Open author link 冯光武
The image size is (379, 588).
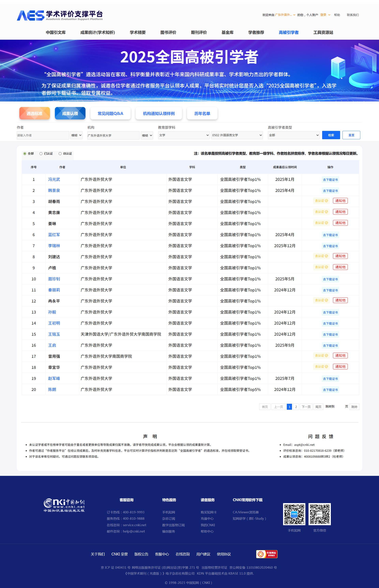[54, 179]
